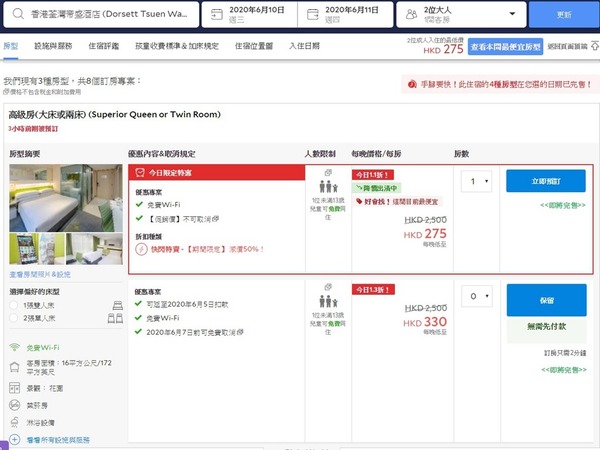Click the twin beds icon
The width and height of the screenshot is (600, 450).
116,318
